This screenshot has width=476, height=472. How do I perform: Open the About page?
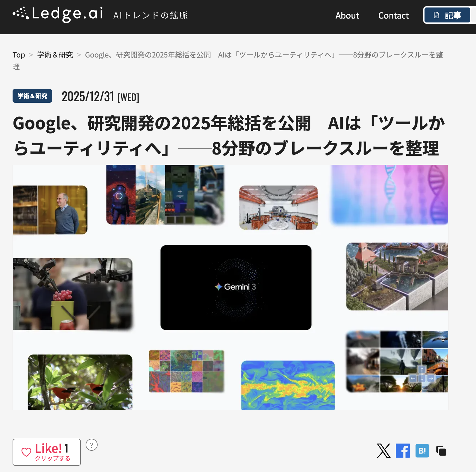pos(347,16)
